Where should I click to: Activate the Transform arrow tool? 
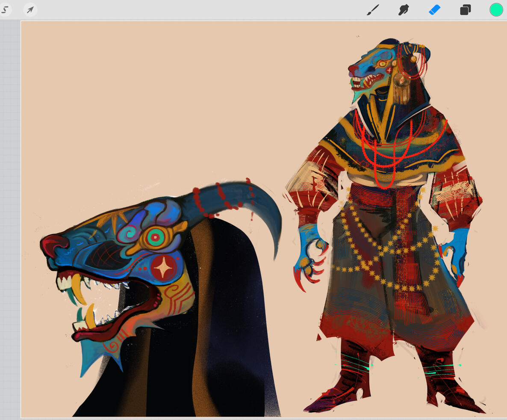point(30,9)
